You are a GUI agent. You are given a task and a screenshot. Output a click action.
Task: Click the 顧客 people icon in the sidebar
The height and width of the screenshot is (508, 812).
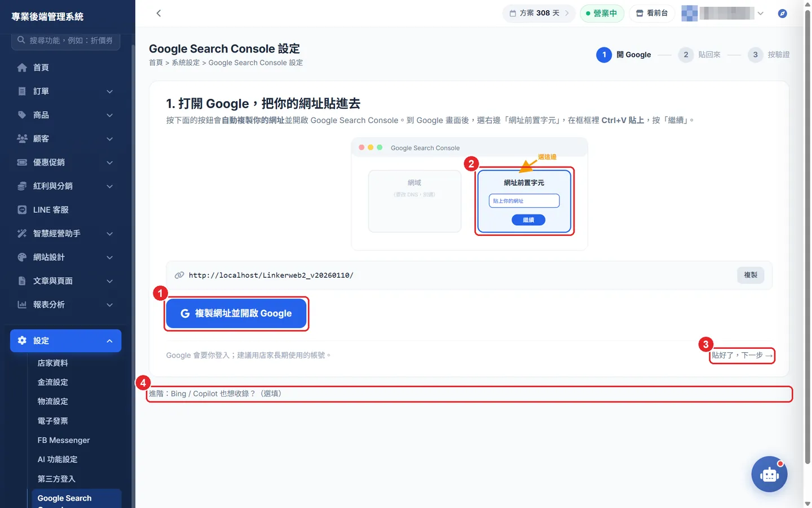click(22, 139)
